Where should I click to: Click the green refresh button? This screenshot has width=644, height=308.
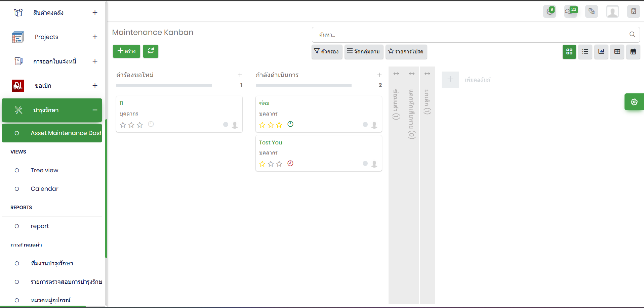pos(151,51)
